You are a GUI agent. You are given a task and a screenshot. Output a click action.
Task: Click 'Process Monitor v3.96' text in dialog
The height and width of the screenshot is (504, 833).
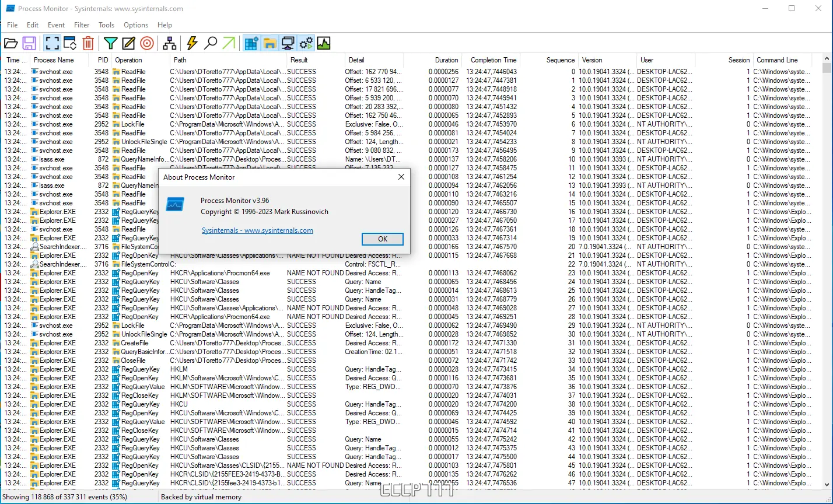[x=235, y=201]
